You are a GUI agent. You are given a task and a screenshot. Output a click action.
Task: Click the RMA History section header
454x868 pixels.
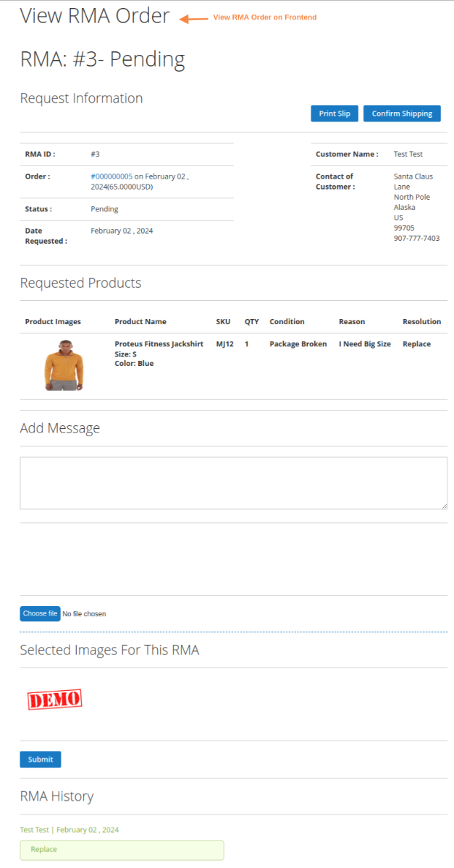56,796
